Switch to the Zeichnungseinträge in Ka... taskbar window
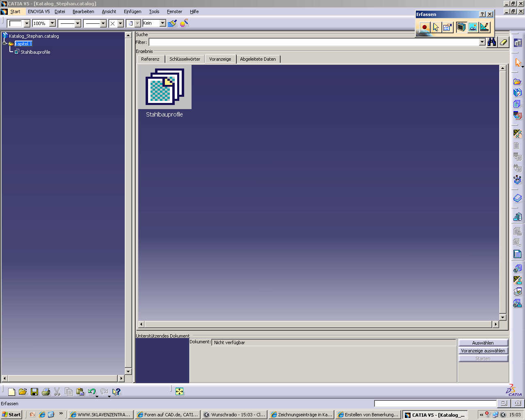Screen dimensions: 525x420 [301, 415]
